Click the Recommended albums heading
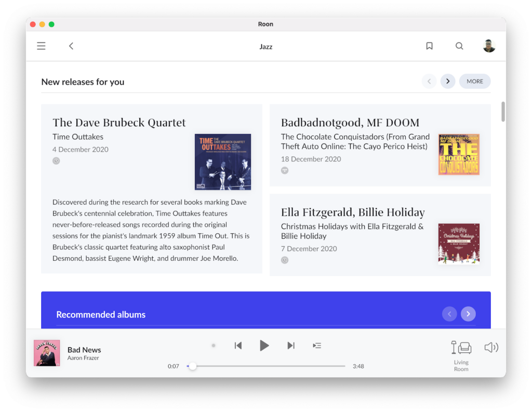532x412 pixels. [x=101, y=315]
